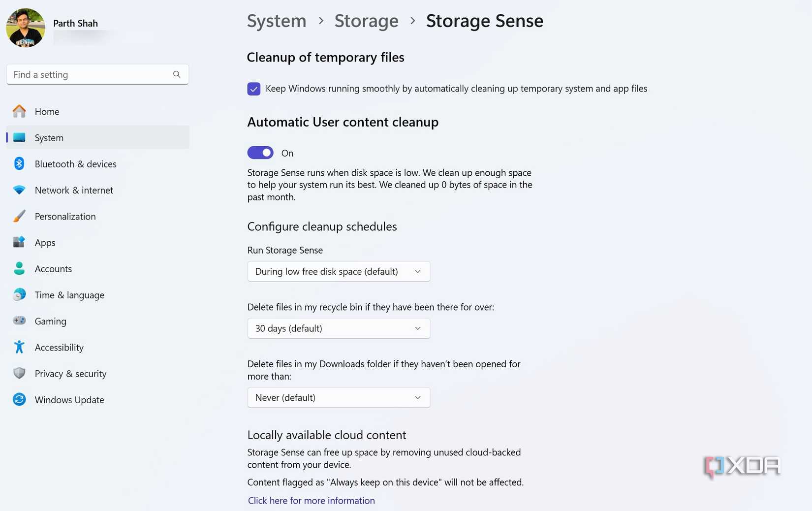The width and height of the screenshot is (812, 511).
Task: Select the Gaming controller icon
Action: pyautogui.click(x=19, y=320)
